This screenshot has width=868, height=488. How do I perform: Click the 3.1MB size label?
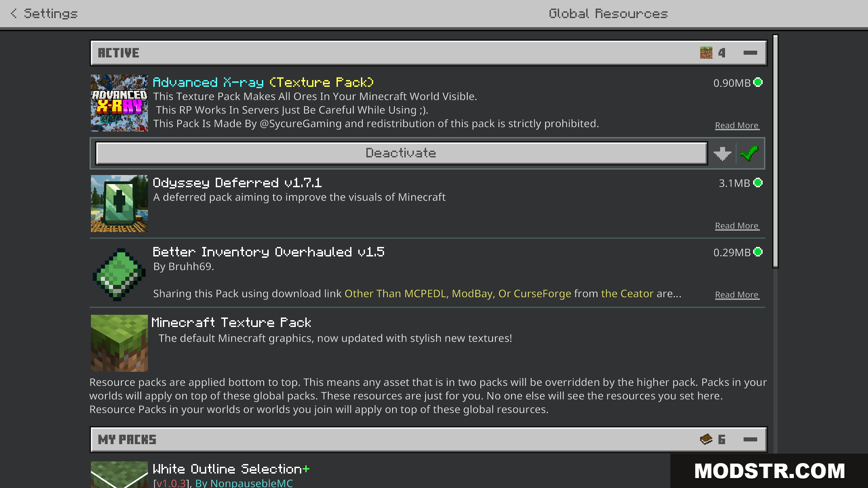click(735, 183)
